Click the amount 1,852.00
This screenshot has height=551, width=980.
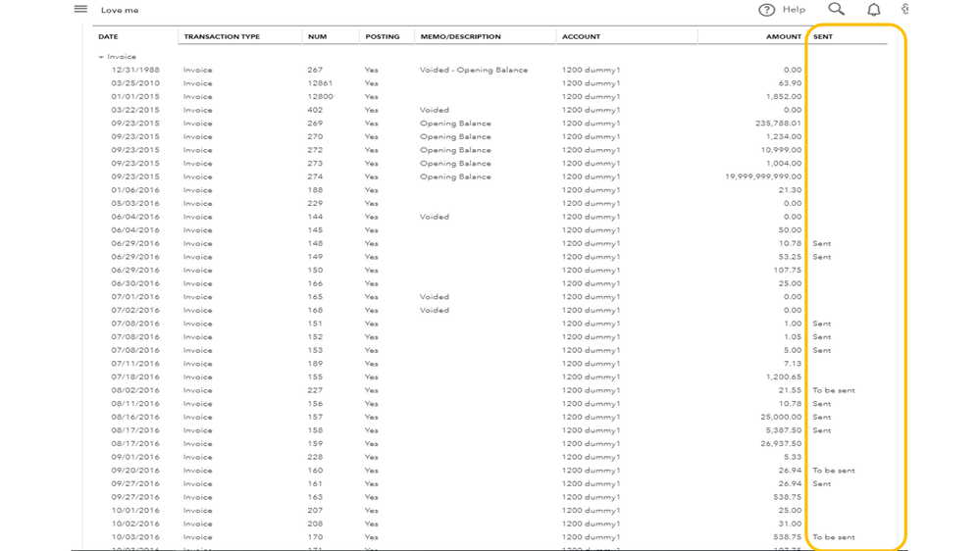[784, 97]
